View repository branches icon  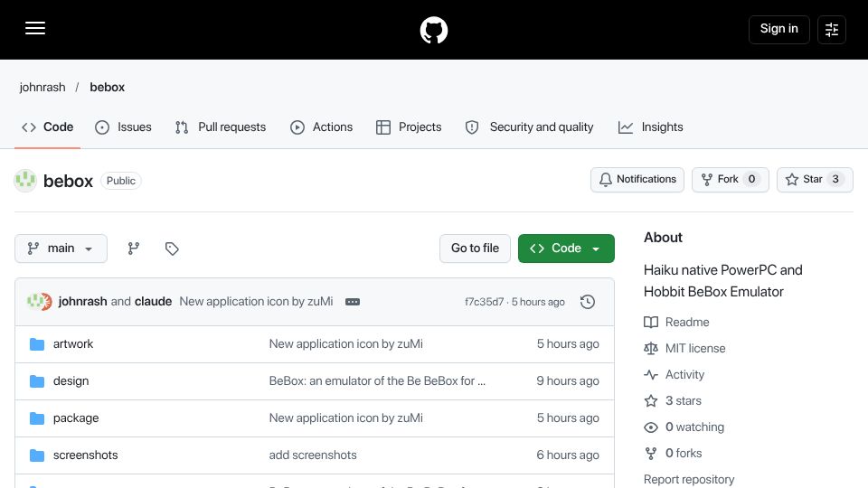point(134,249)
